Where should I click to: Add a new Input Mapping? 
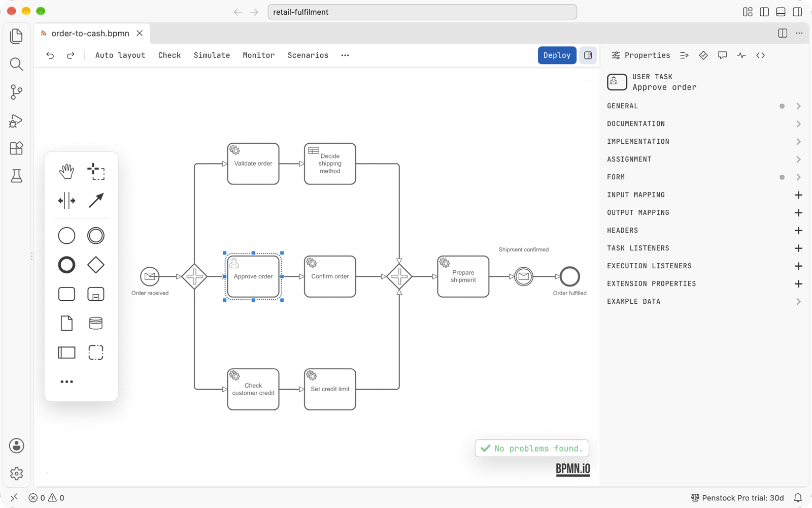798,195
